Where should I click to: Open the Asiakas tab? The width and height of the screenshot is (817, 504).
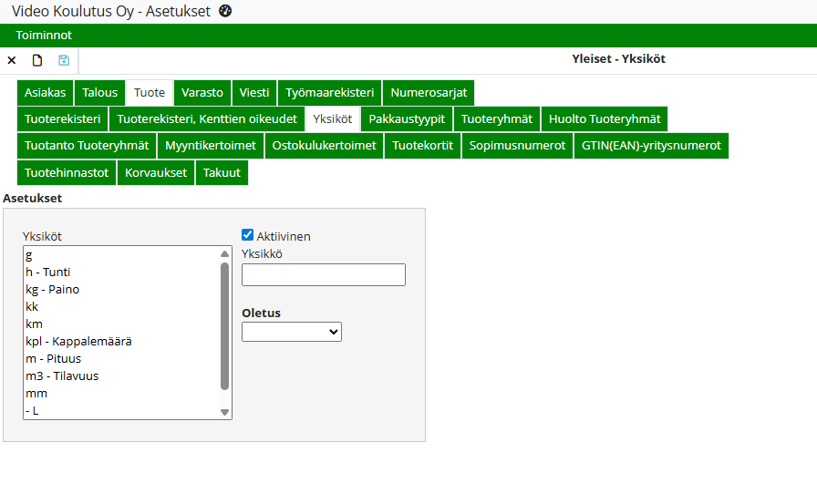45,93
